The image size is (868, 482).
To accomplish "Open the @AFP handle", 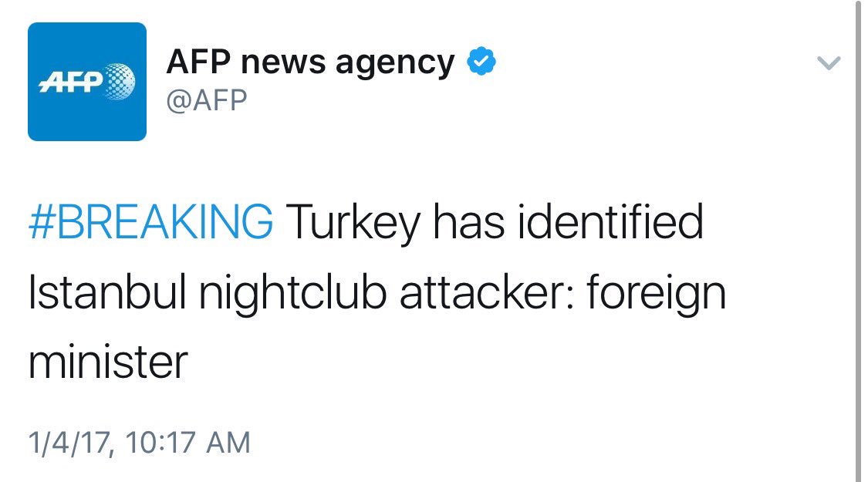I will pyautogui.click(x=207, y=100).
